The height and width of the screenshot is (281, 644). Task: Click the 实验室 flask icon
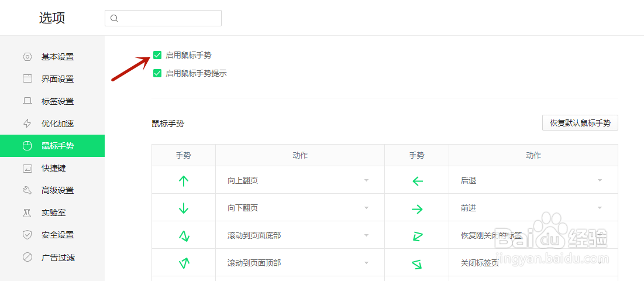tap(27, 213)
